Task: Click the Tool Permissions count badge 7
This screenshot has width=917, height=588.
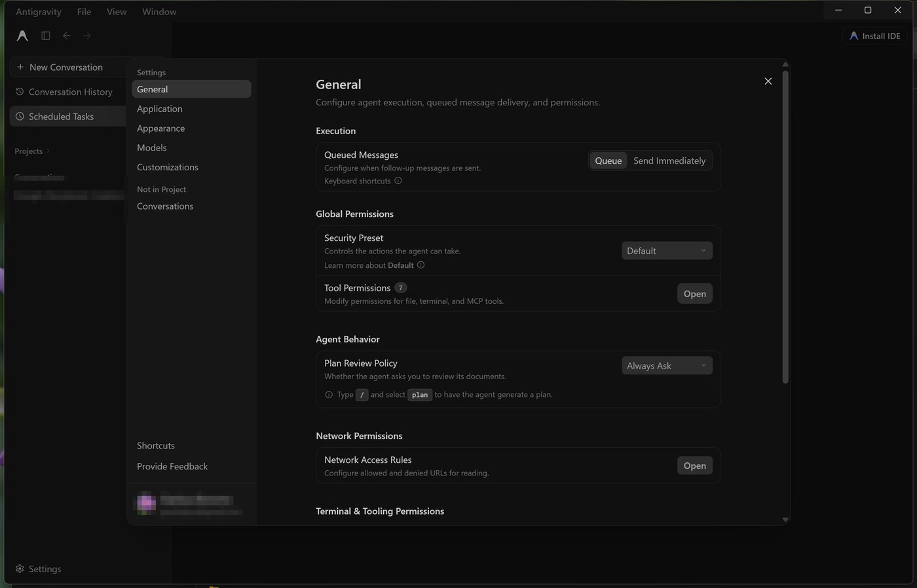Action: click(x=401, y=287)
